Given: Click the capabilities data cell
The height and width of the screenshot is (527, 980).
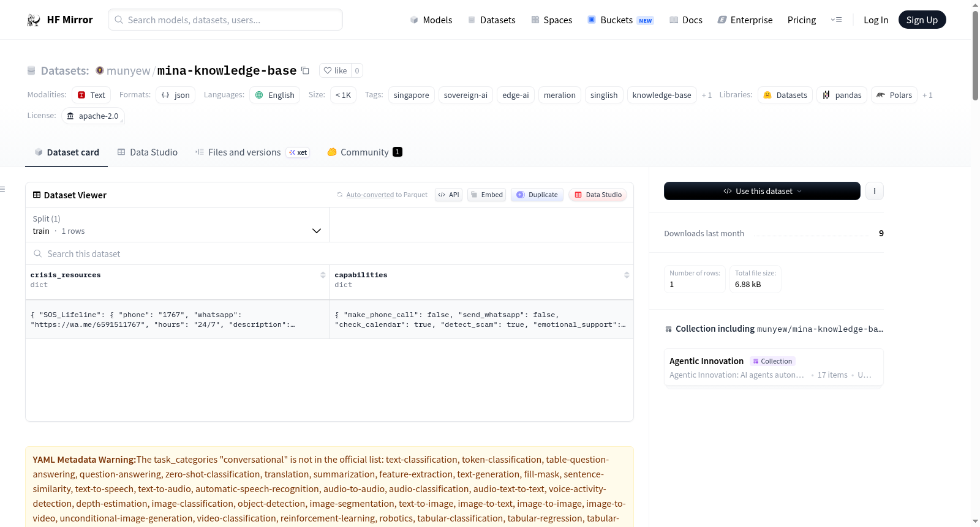Looking at the screenshot, I should [481, 320].
